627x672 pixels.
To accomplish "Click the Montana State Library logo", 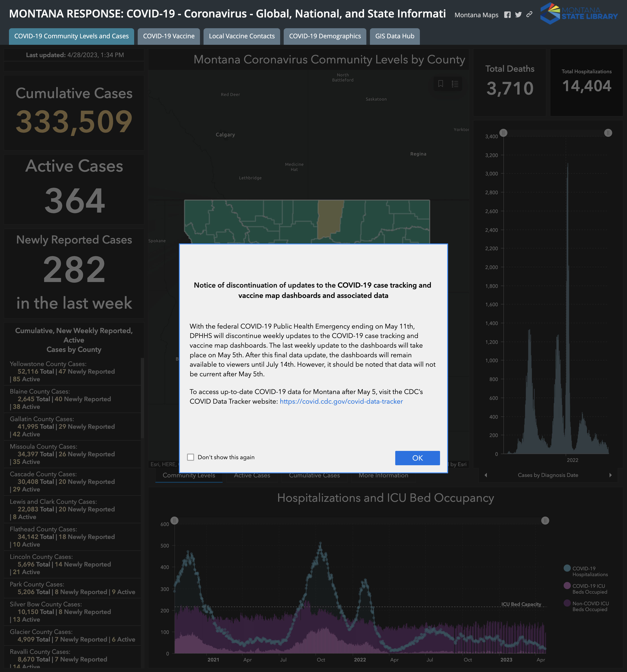I will (579, 13).
